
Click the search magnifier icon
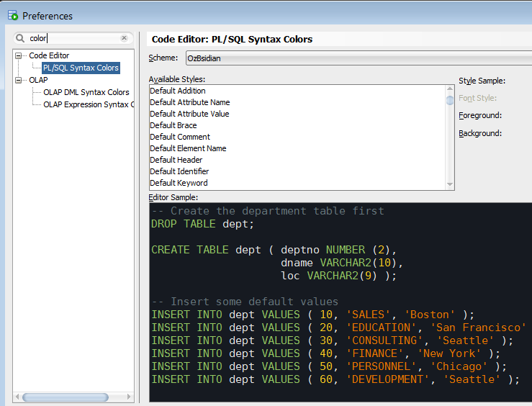coord(20,38)
